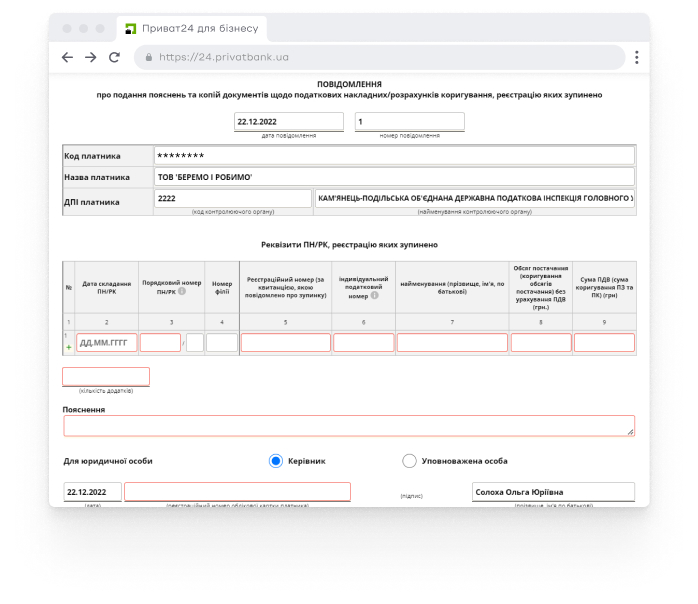Select the Керівник radio button
Image resolution: width=698 pixels, height=604 pixels.
pyautogui.click(x=276, y=461)
